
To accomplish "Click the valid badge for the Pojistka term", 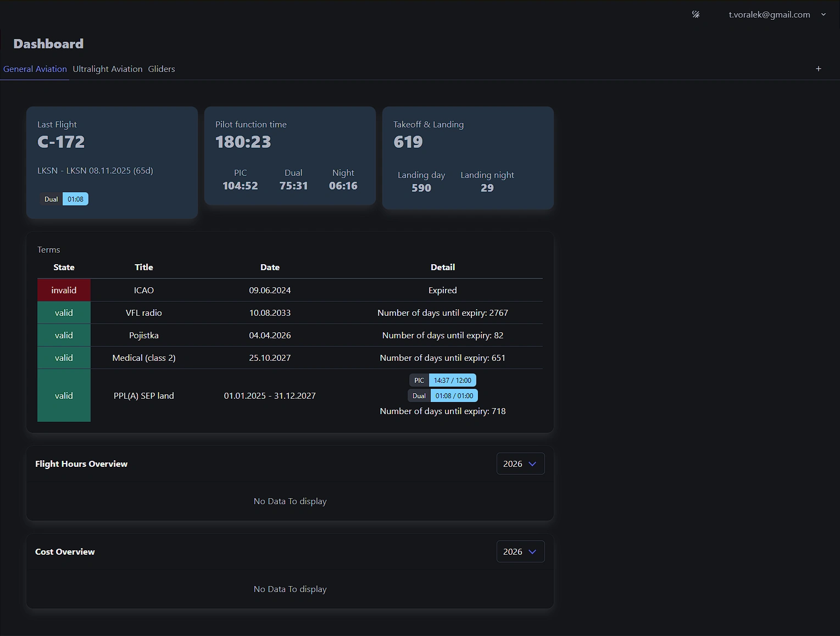I will [64, 335].
